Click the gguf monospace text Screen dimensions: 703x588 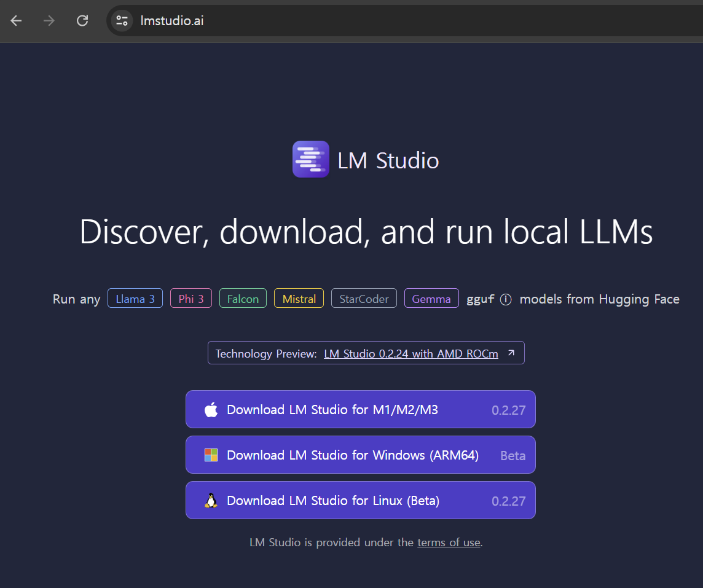point(481,299)
